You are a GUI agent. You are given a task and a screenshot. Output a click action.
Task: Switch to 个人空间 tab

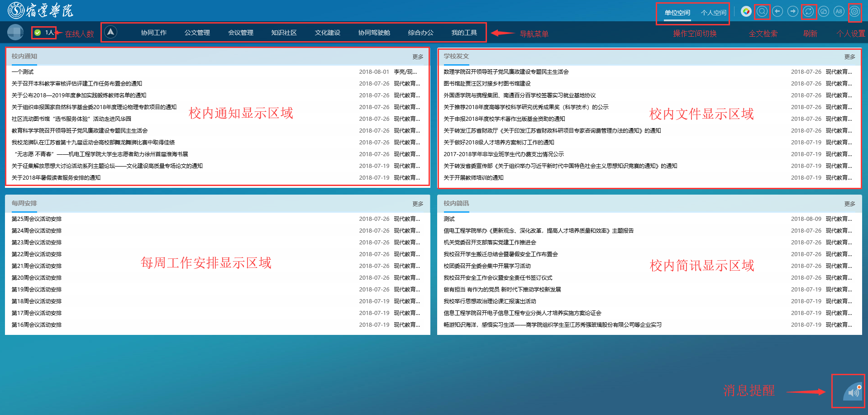pos(713,13)
